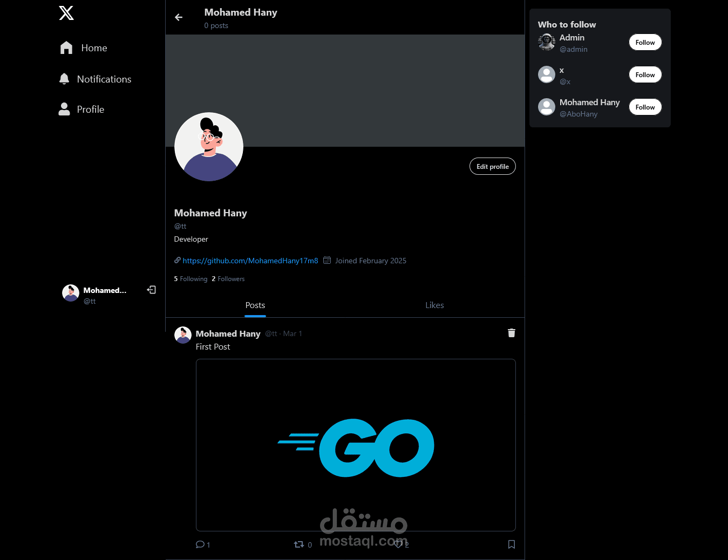Open the GitHub profile link
Viewport: 728px width, 560px height.
point(250,261)
